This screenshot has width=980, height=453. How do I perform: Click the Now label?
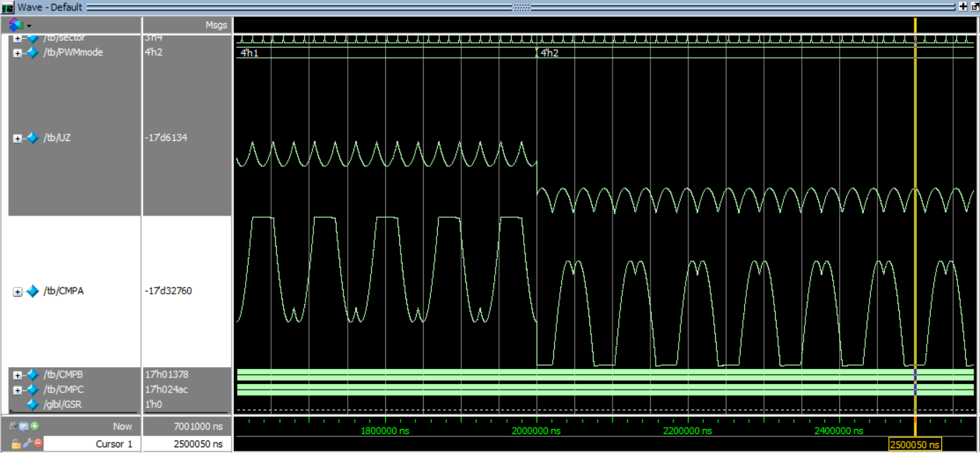click(122, 426)
